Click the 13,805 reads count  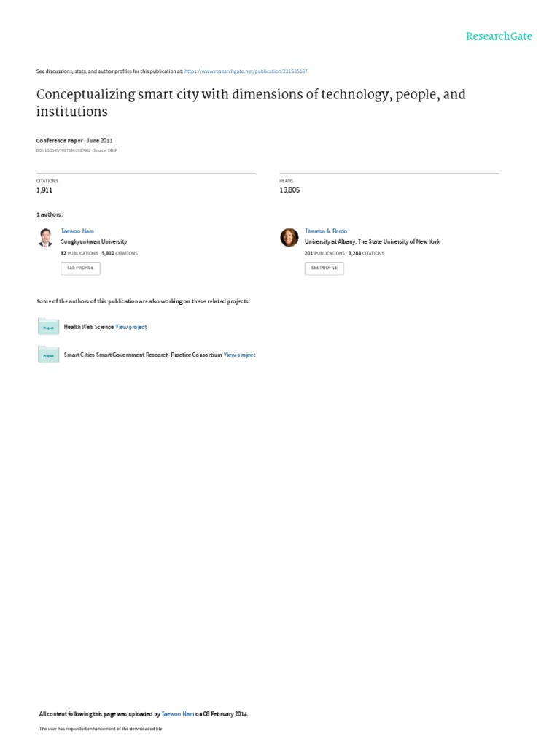(x=289, y=190)
